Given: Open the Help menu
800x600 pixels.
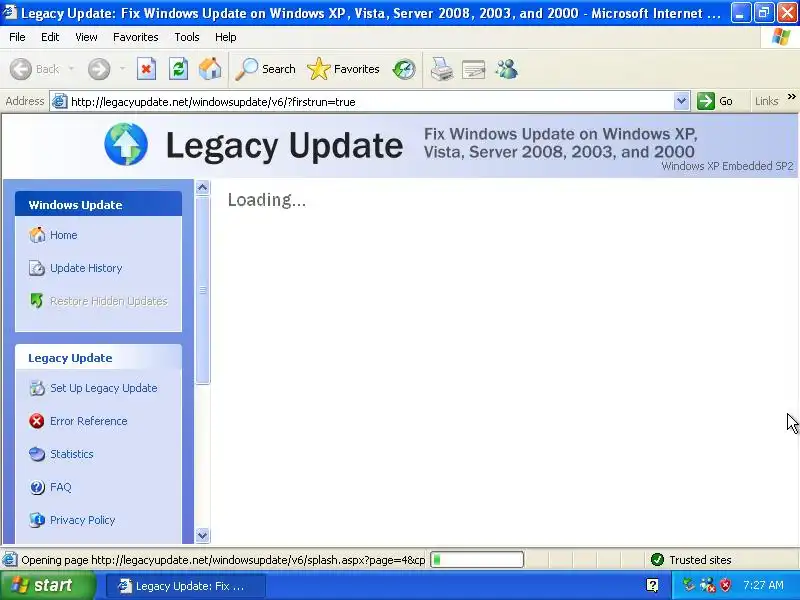Looking at the screenshot, I should coord(226,37).
